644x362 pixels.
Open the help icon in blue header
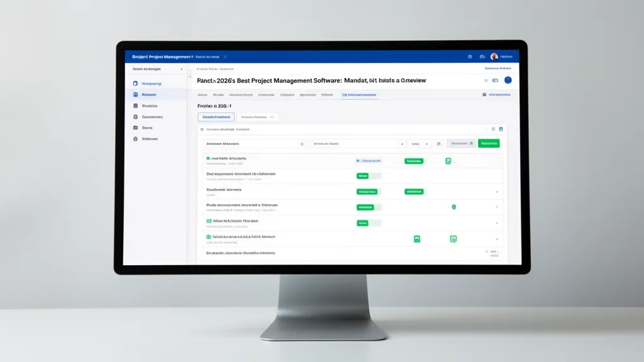(470, 57)
